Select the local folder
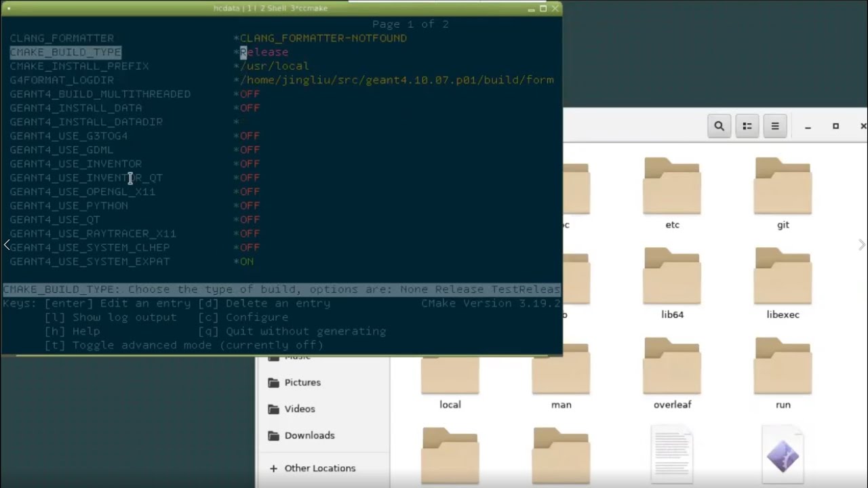Image resolution: width=868 pixels, height=488 pixels. 450,373
